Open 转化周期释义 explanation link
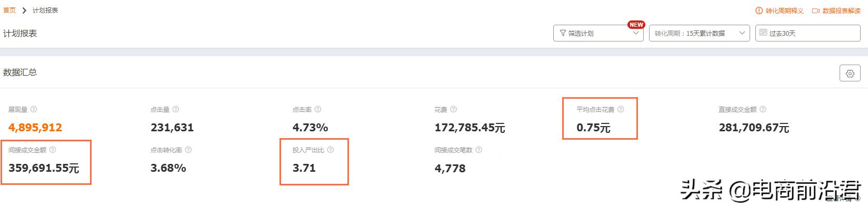This screenshot has height=208, width=868. pos(780,11)
